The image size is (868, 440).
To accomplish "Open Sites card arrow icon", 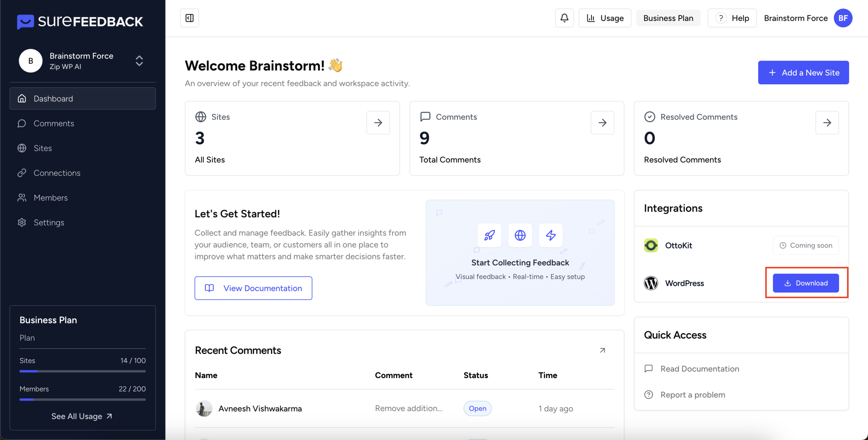I will (x=378, y=123).
